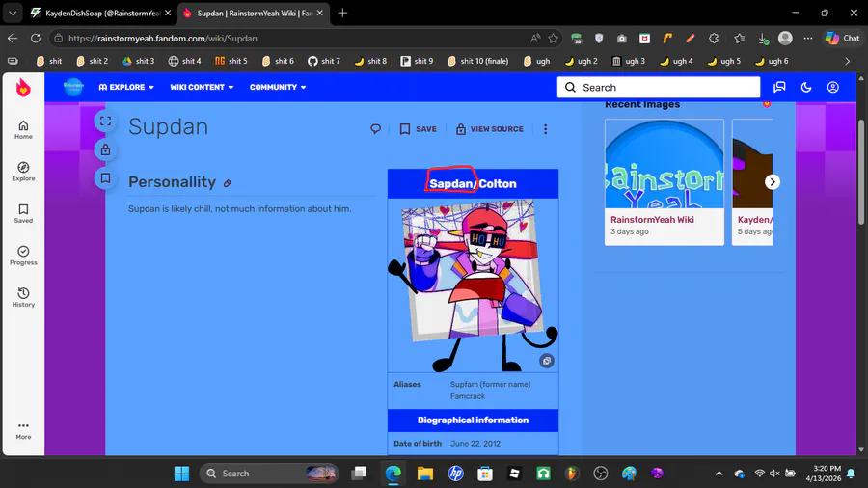The width and height of the screenshot is (868, 488).
Task: Open a new browser tab
Action: [342, 13]
